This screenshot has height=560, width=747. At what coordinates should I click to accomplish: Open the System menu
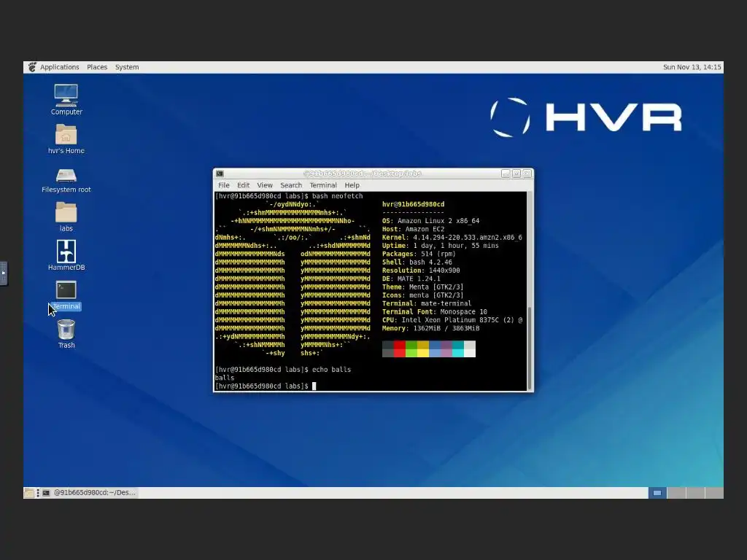[127, 67]
